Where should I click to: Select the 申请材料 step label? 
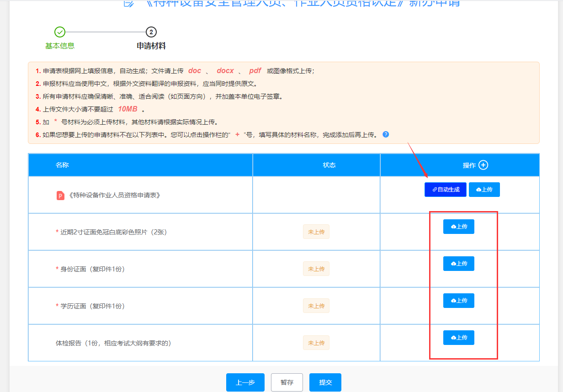click(151, 46)
